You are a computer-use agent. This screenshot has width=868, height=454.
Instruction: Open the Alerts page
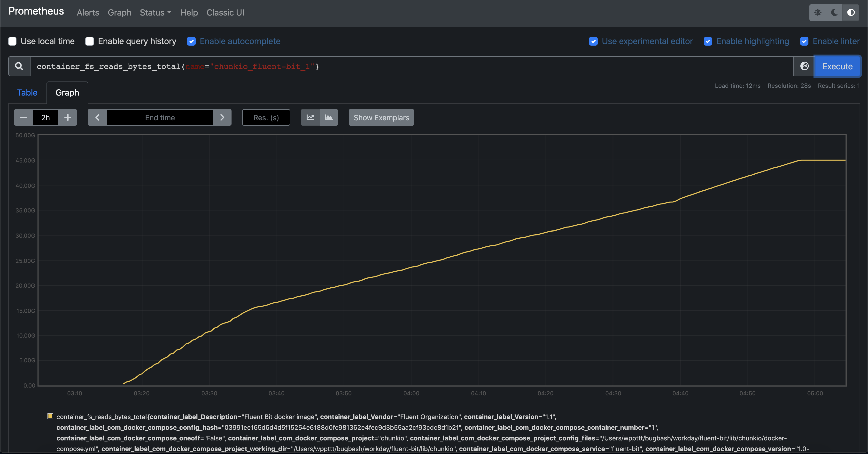click(x=88, y=12)
